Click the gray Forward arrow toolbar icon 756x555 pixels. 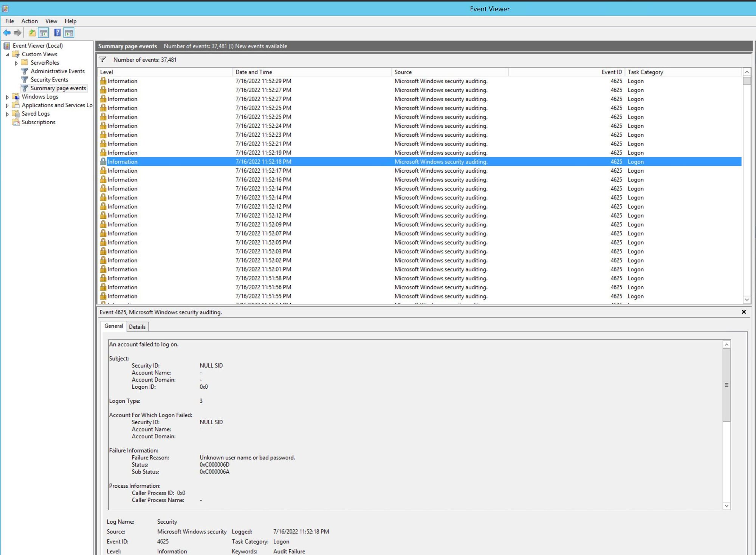(x=17, y=33)
